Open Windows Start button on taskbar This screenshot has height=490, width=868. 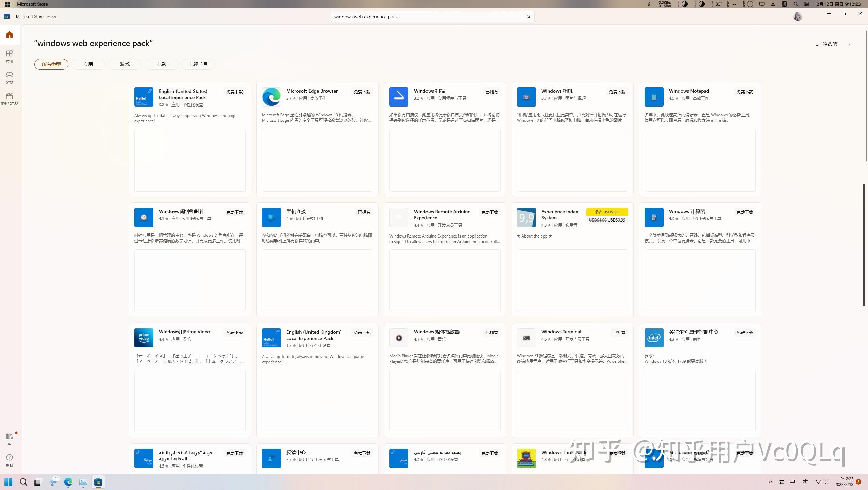9,482
